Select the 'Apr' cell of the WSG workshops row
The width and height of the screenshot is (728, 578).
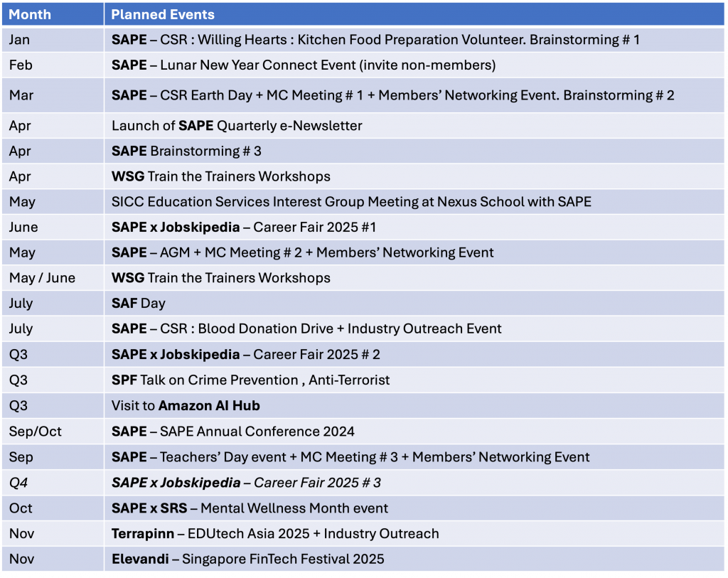[x=53, y=176]
